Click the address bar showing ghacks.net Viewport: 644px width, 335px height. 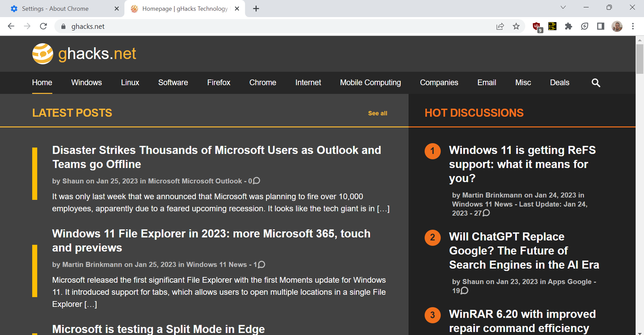coord(275,26)
